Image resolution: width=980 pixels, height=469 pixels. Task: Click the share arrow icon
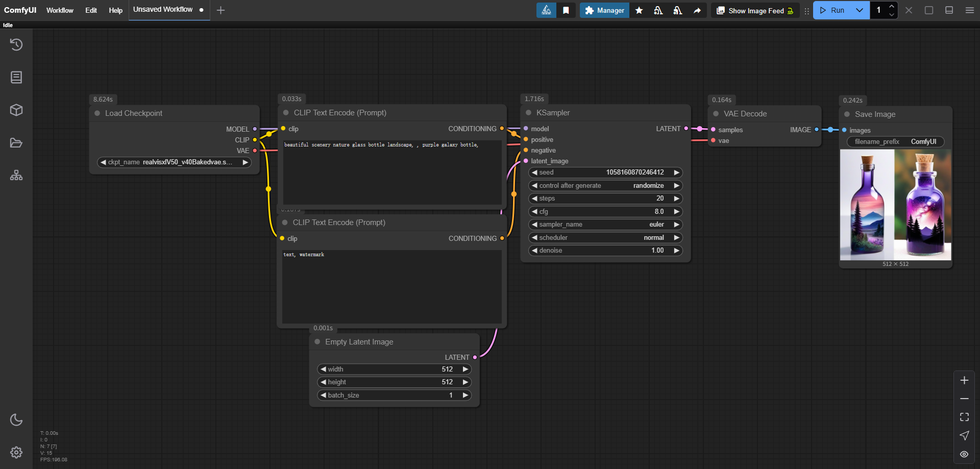coord(697,10)
